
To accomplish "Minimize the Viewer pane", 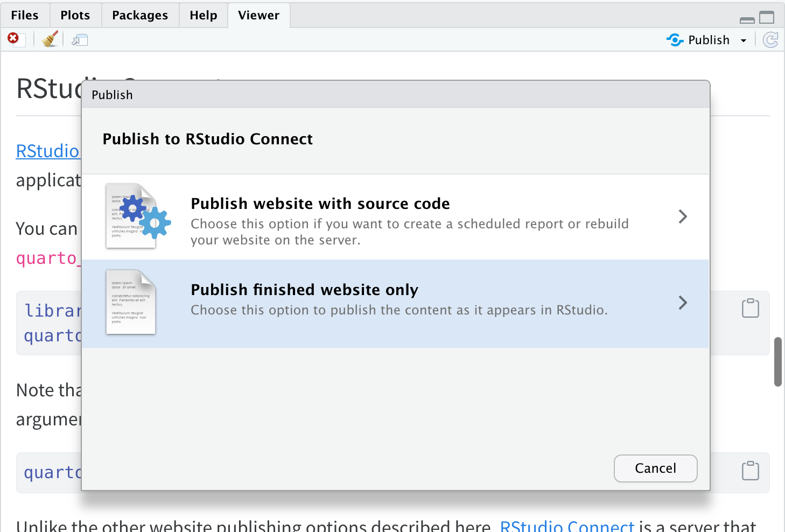I will 747,20.
